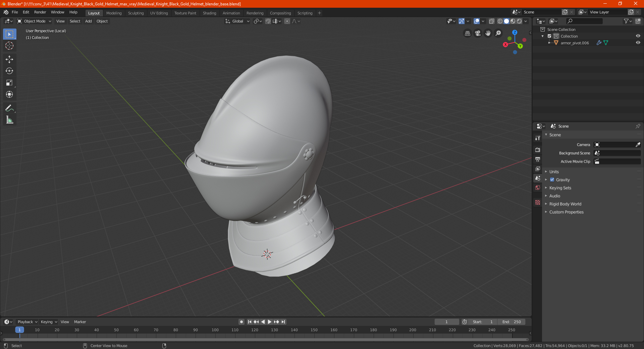Pin the Scene properties panel
This screenshot has width=644, height=349.
point(638,126)
